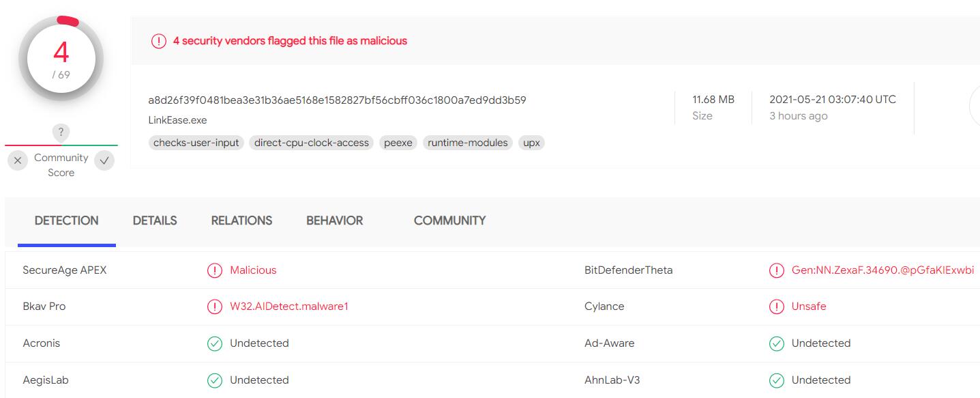The width and height of the screenshot is (980, 398).
Task: Select the checks-user-input tag
Action: pos(196,143)
